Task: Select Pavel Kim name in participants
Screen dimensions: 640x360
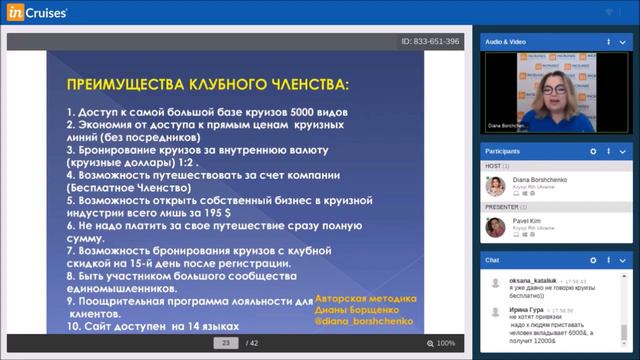Action: coord(527,221)
